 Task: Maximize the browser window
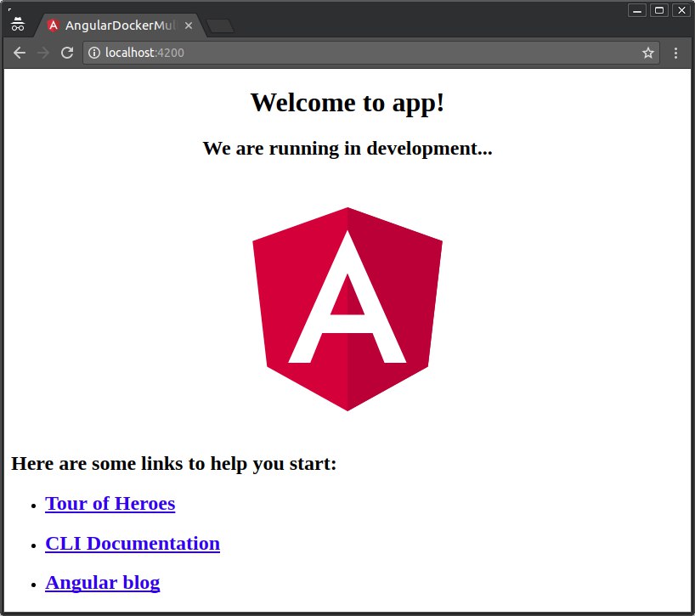tap(659, 10)
